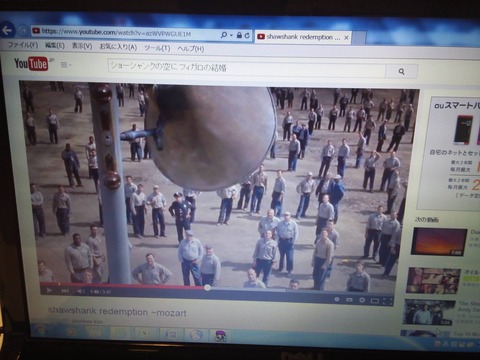Open the sunset thumbnail in suggested videos

(x=439, y=242)
